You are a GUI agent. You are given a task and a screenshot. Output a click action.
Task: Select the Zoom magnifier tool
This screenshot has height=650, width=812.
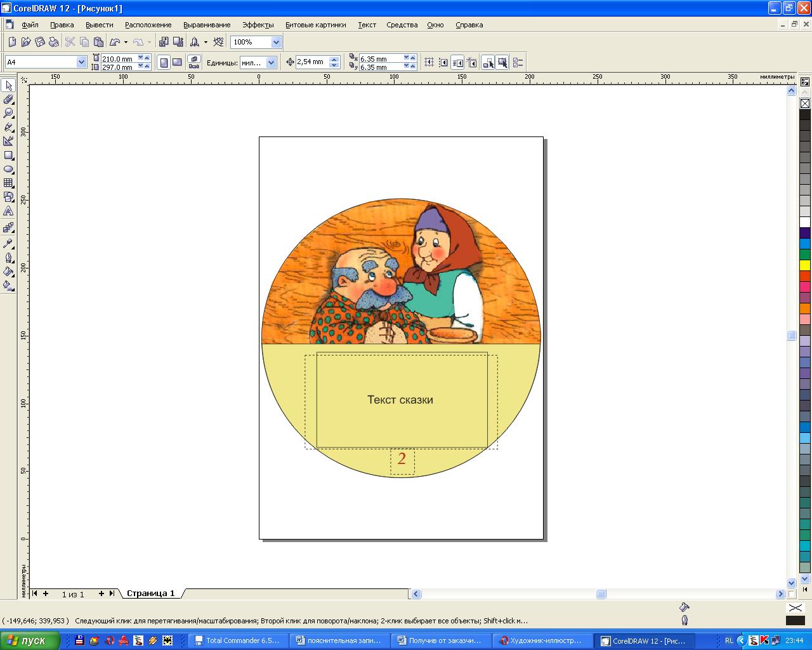click(8, 113)
